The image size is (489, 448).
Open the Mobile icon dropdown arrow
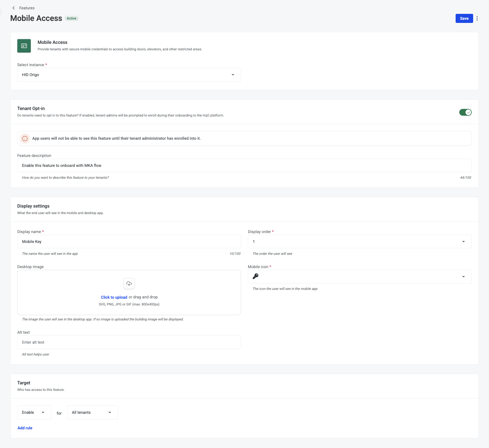(463, 277)
